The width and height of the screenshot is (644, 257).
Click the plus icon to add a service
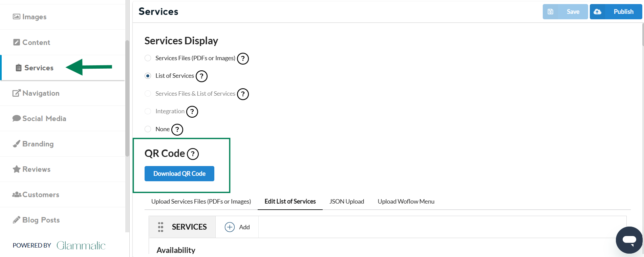click(230, 227)
